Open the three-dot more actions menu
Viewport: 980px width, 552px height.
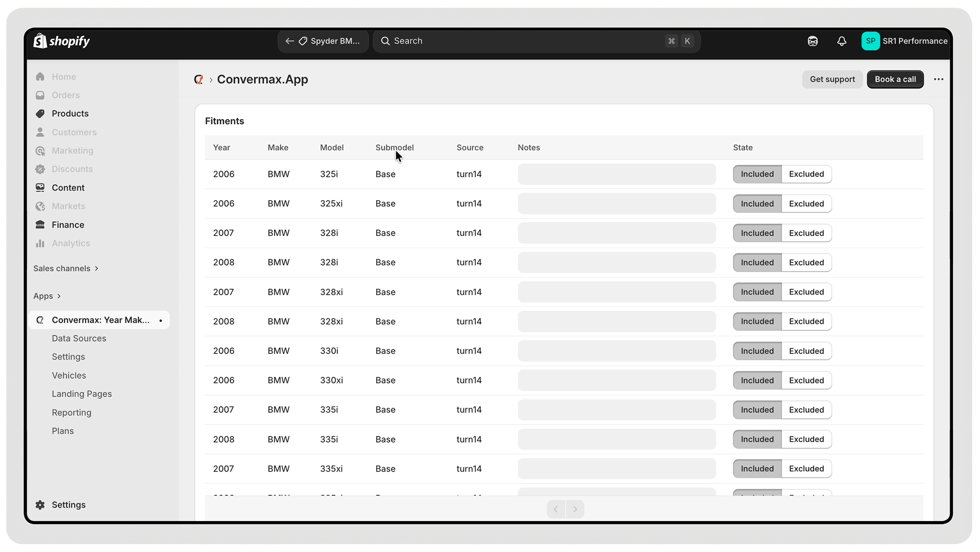(x=938, y=79)
